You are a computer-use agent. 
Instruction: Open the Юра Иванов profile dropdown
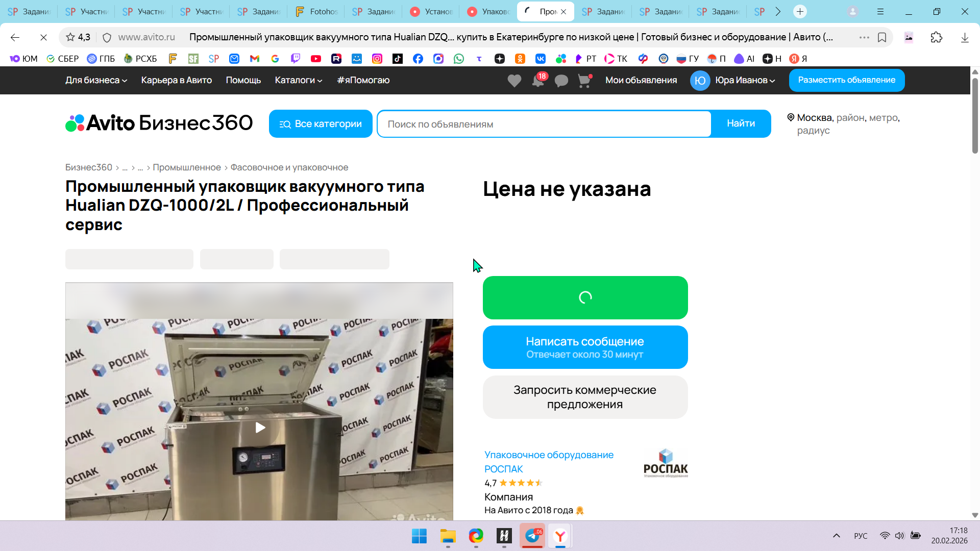point(733,80)
